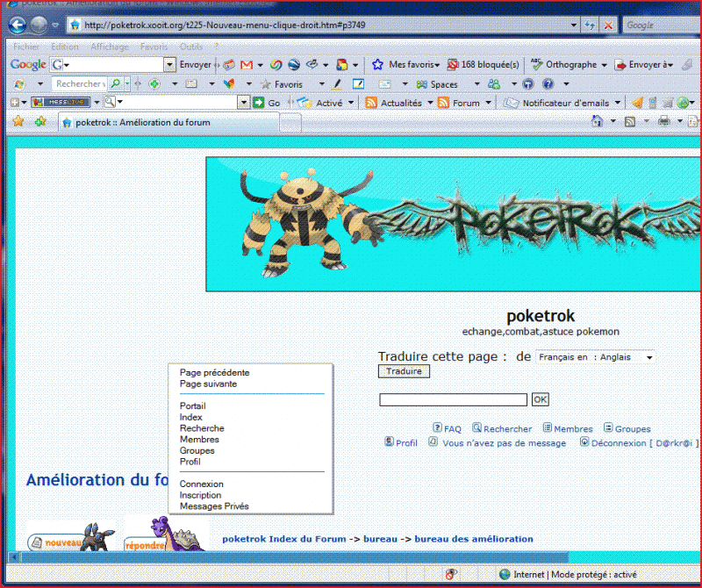This screenshot has width=702, height=588.
Task: Expand the Activé dropdown arrow
Action: click(351, 103)
